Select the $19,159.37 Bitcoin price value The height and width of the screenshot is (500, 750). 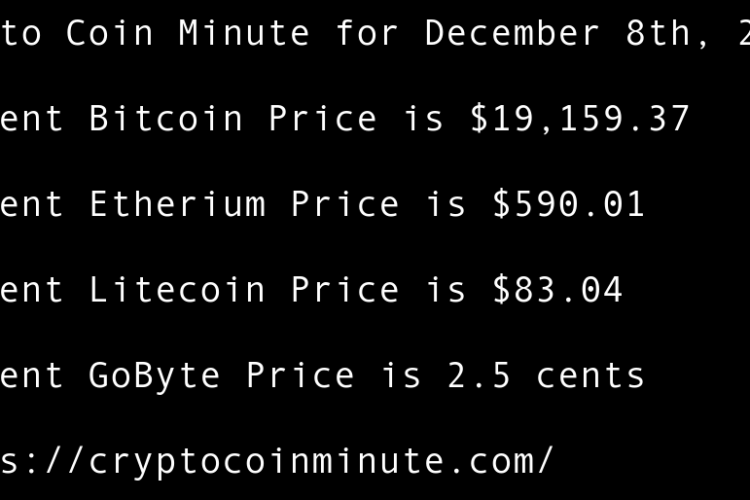click(x=580, y=119)
